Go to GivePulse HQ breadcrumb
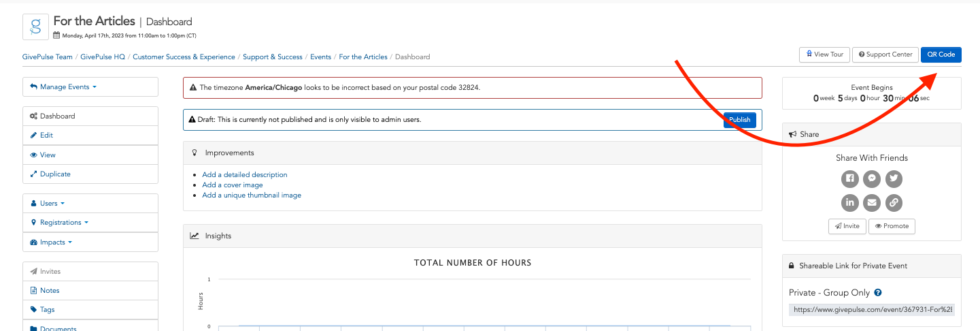 (x=103, y=57)
